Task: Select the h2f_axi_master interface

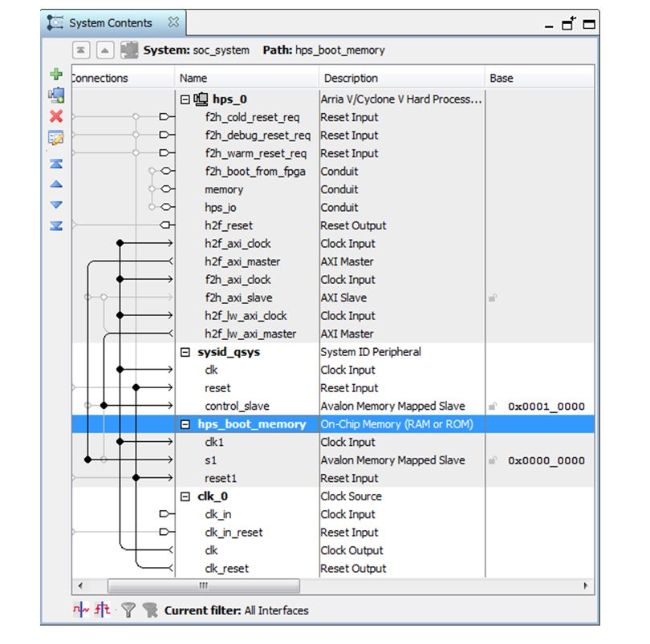Action: [x=242, y=261]
